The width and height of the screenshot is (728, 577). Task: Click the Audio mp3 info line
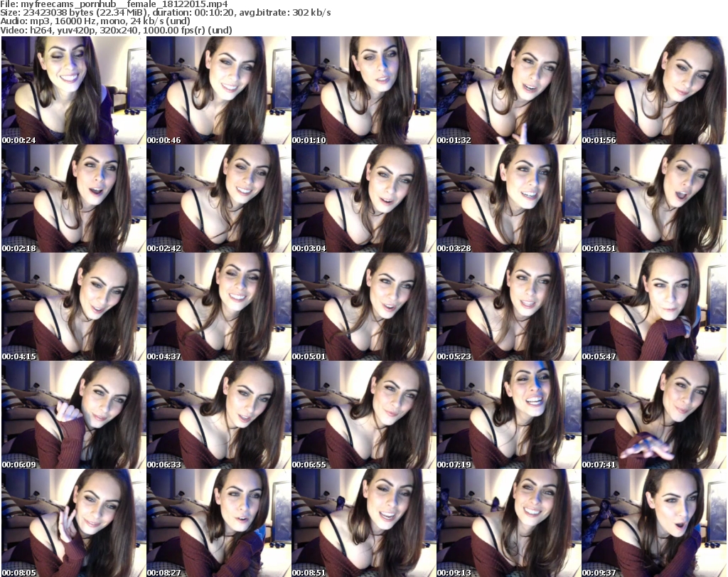tap(95, 21)
